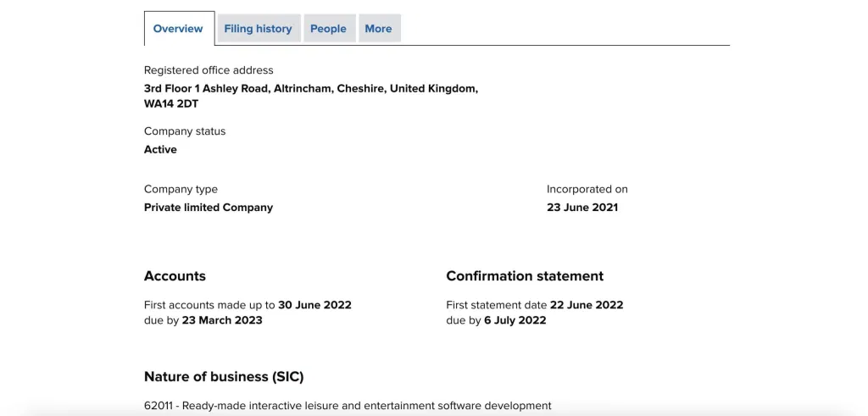Click the Company status label
The width and height of the screenshot is (868, 416).
(x=185, y=131)
